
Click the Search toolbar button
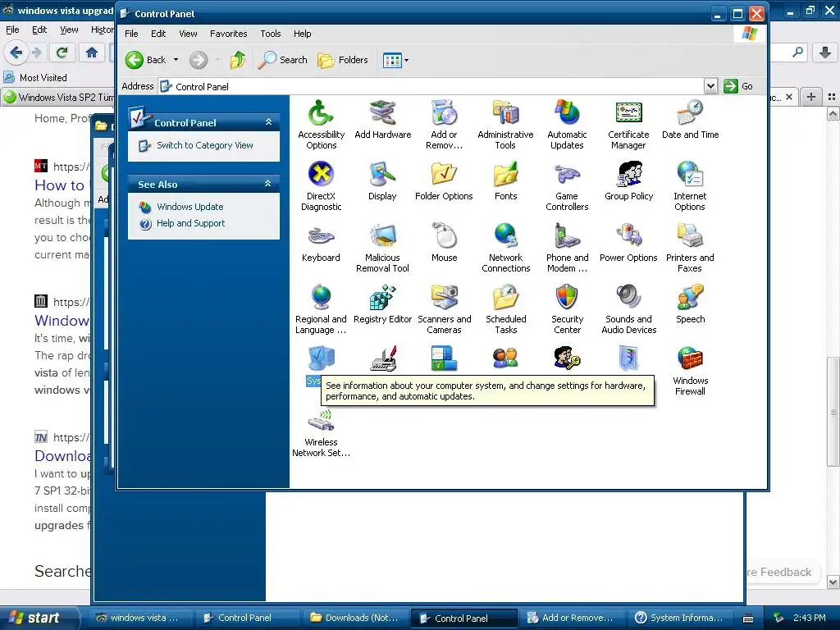[x=282, y=60]
